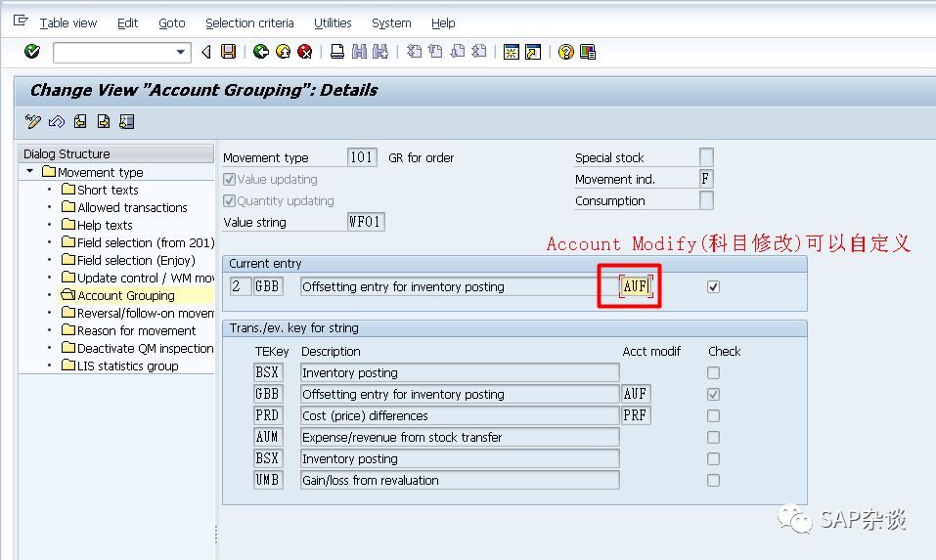
Task: Click the Generate Shortcut icon
Action: 533,52
